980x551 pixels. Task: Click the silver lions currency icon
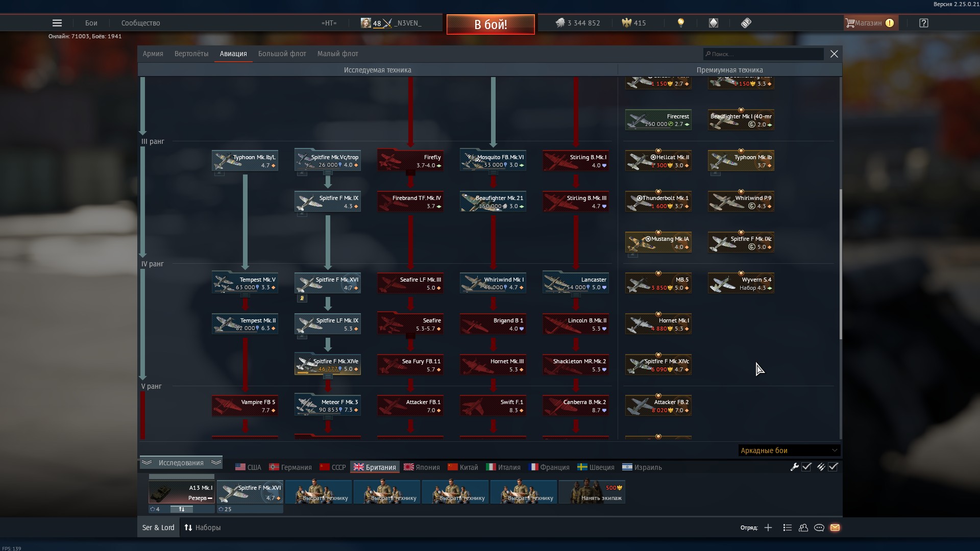(x=560, y=23)
